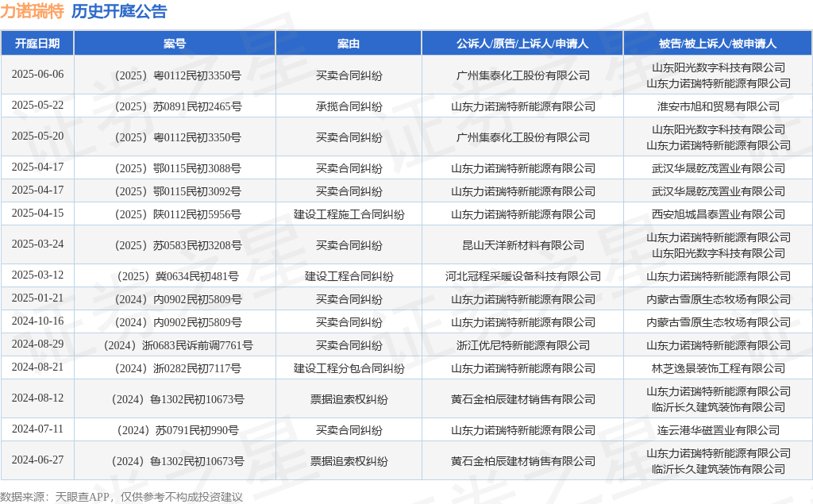Click the date 2025-06-06
Screen dimensions: 813x504
(x=37, y=74)
